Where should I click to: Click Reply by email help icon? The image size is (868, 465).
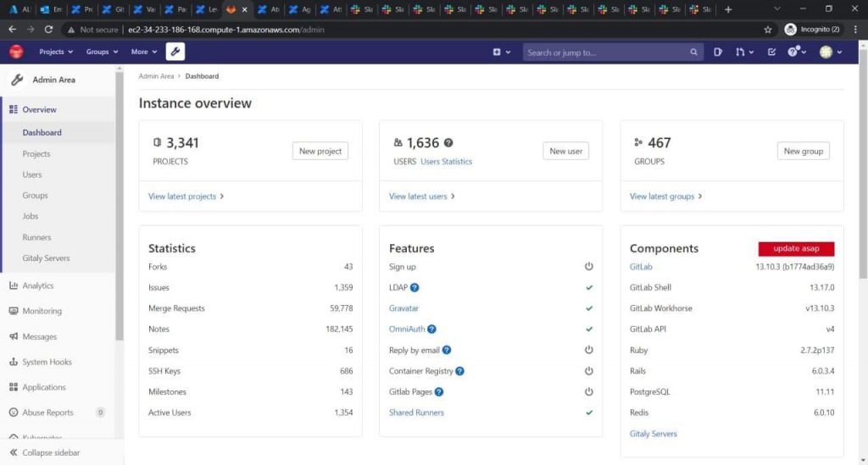click(447, 350)
